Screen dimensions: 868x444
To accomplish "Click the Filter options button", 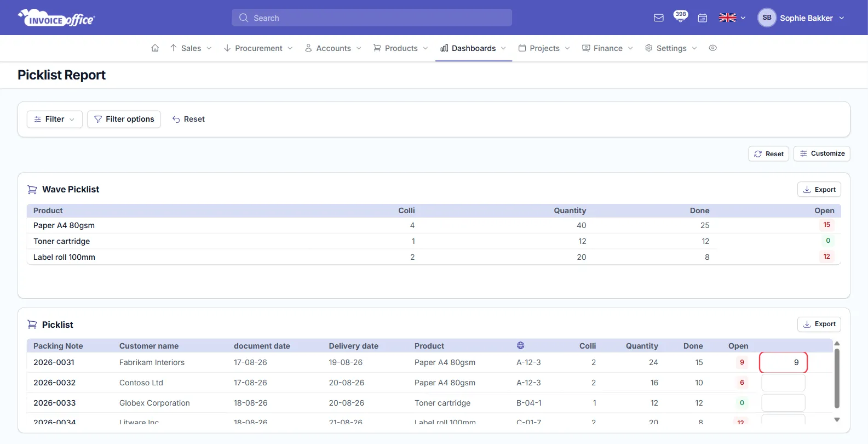I will click(x=124, y=119).
